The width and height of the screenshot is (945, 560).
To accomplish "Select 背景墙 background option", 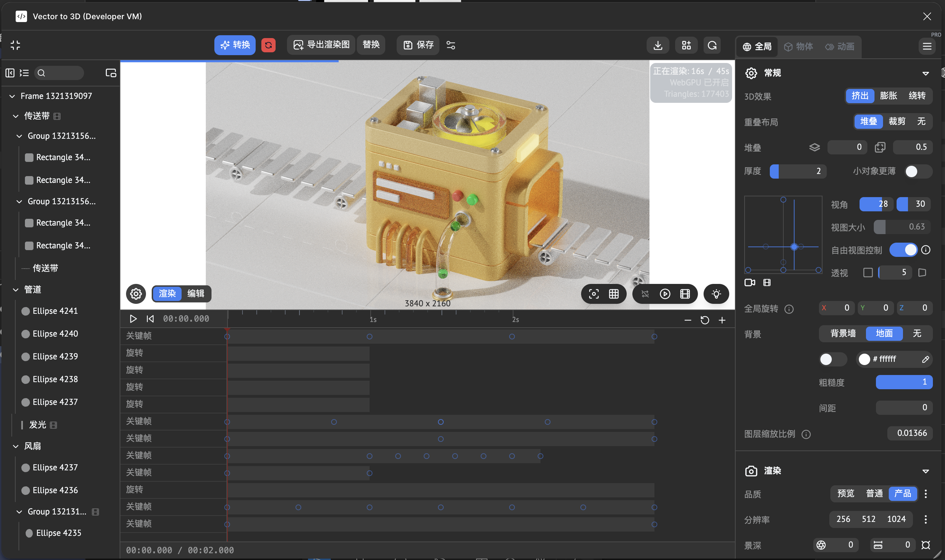I will coord(843,334).
